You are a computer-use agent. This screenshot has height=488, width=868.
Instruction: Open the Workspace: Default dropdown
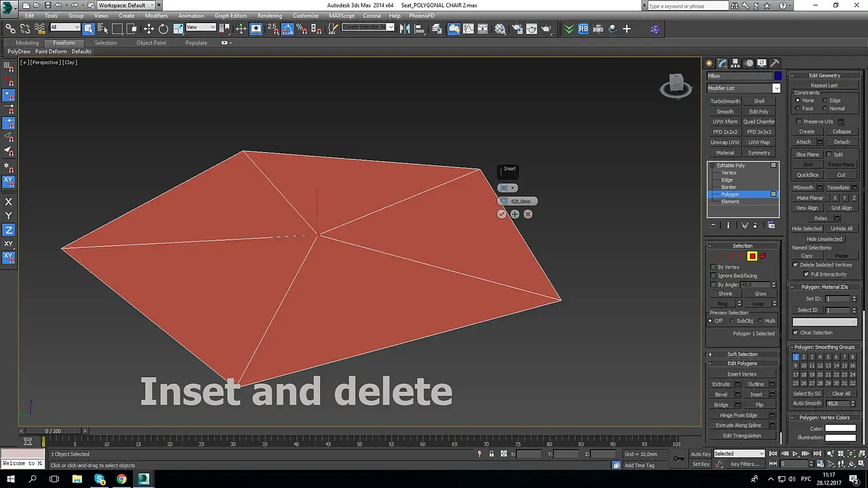125,5
